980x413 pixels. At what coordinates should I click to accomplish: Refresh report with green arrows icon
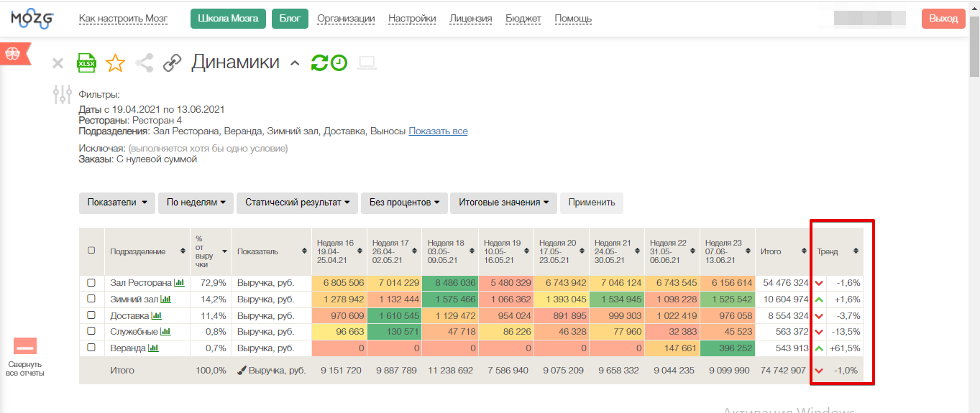click(x=319, y=63)
